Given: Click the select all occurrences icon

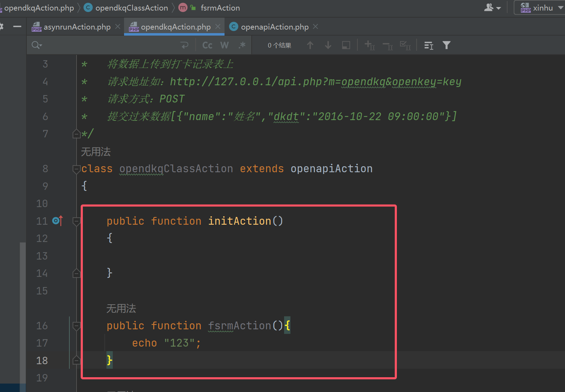Looking at the screenshot, I should click(346, 45).
